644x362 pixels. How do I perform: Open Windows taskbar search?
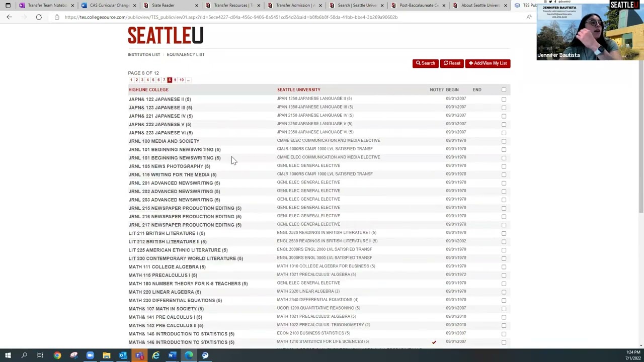point(24,355)
